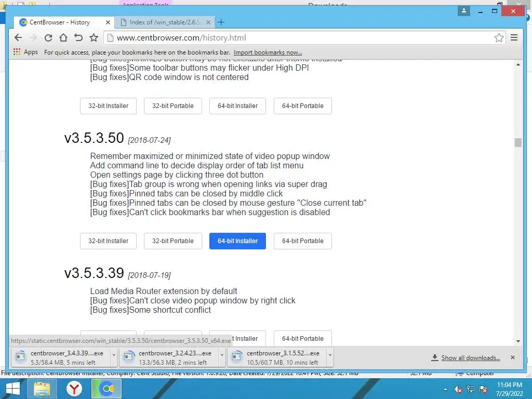This screenshot has height=399, width=532.
Task: Expand options for centbrowser_3.2.4.23 download
Action: point(222,357)
